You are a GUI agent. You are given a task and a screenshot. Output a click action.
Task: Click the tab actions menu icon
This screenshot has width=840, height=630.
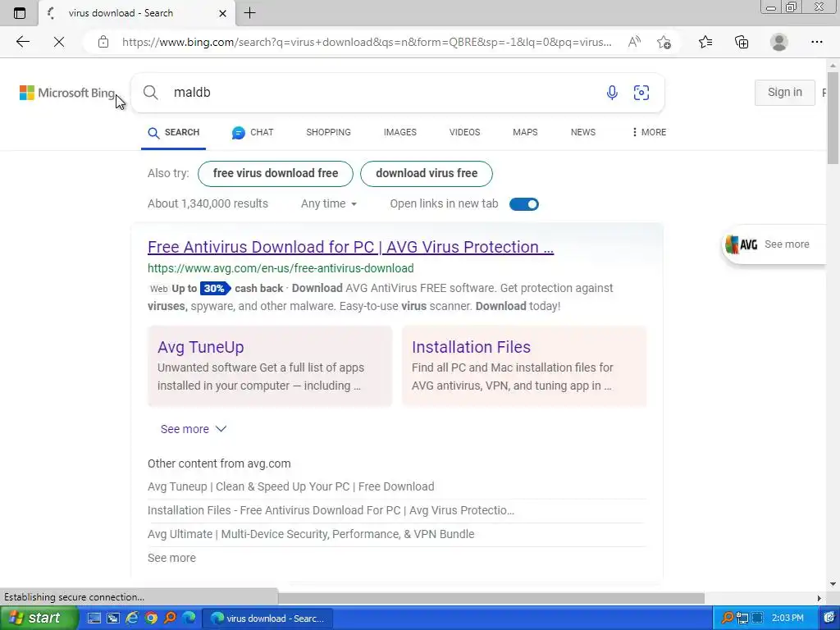(20, 13)
